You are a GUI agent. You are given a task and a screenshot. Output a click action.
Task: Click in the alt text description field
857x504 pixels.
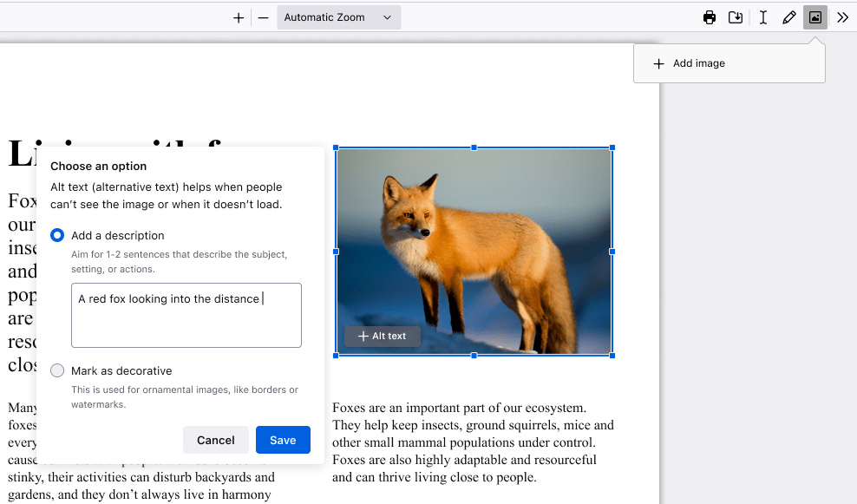point(186,316)
